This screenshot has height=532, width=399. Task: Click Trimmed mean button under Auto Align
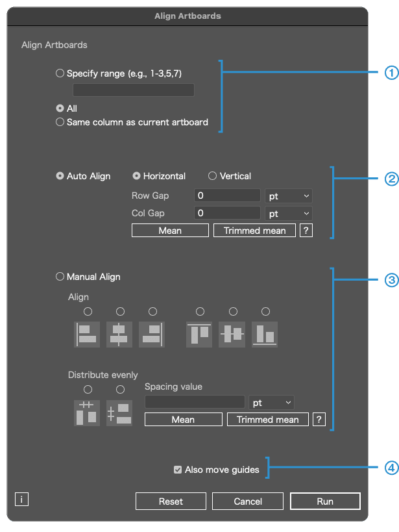(x=254, y=231)
